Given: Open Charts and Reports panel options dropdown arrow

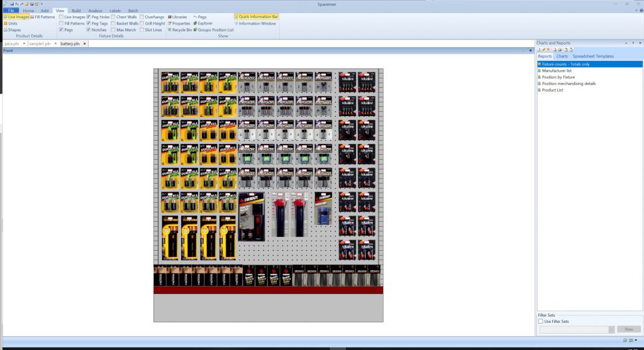Looking at the screenshot, I should (626, 43).
